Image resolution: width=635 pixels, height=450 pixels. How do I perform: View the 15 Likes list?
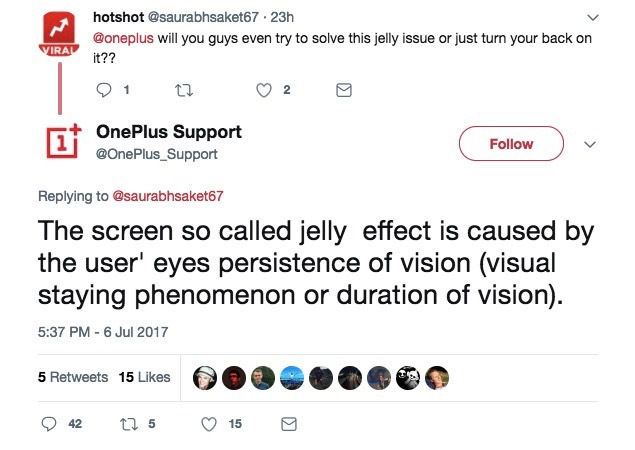click(x=145, y=377)
